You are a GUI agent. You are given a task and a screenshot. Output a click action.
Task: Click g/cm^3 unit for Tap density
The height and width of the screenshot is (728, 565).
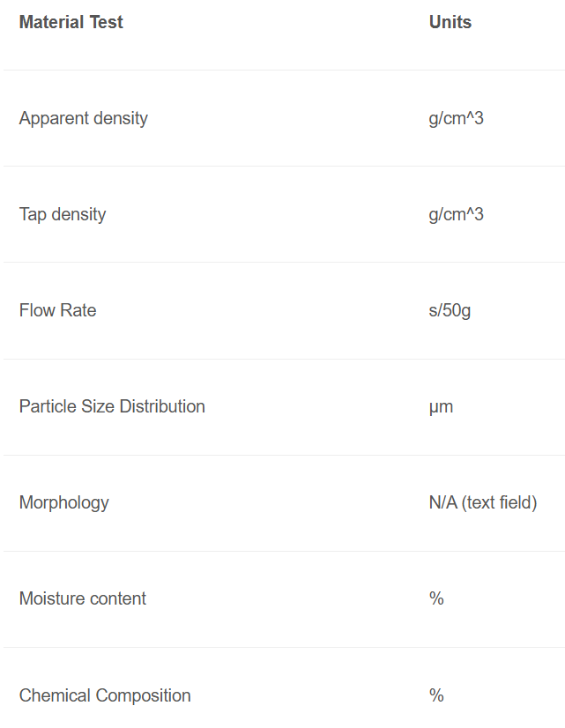pyautogui.click(x=456, y=214)
